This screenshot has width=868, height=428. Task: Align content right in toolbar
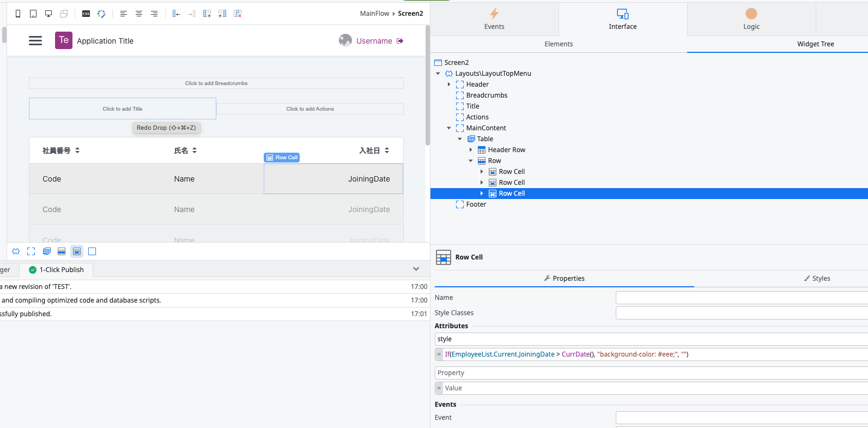click(x=154, y=14)
